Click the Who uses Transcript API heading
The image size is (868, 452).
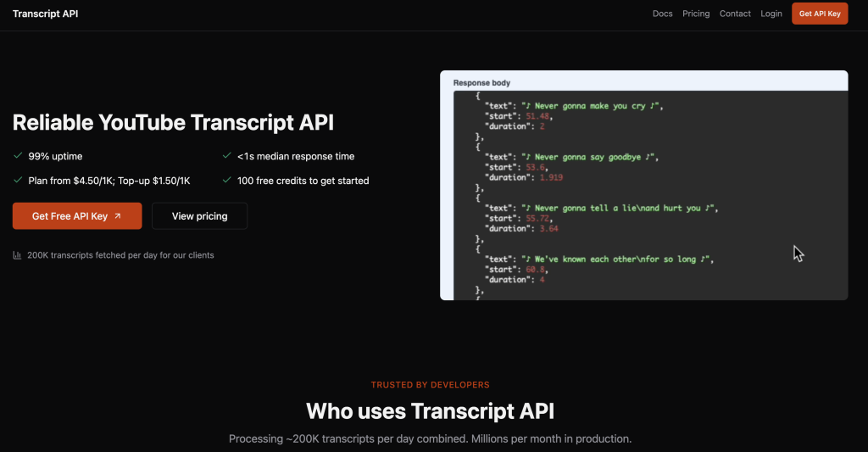430,411
